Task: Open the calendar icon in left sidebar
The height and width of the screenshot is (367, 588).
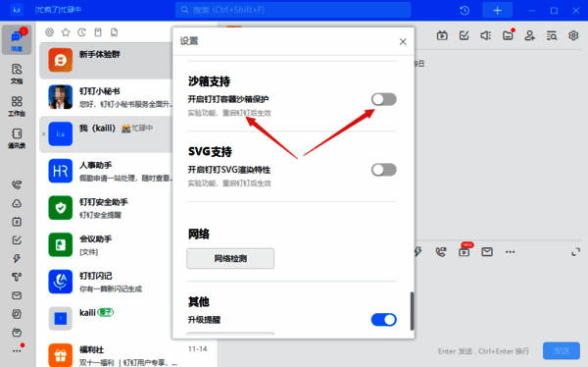Action: tap(17, 222)
